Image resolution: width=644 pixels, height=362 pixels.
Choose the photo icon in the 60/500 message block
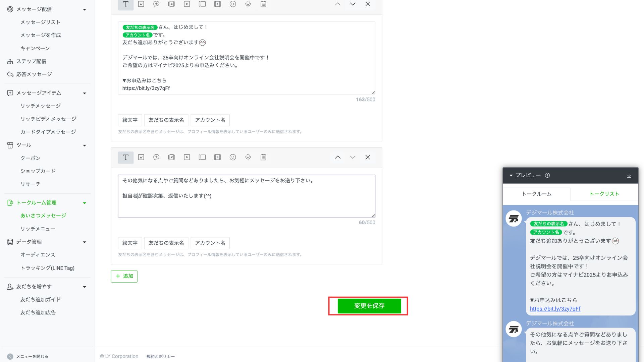pos(141,157)
